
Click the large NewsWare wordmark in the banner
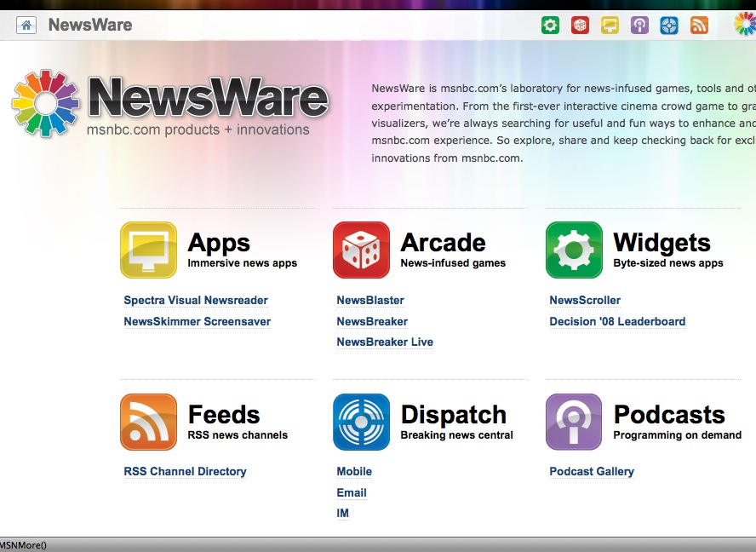point(209,97)
